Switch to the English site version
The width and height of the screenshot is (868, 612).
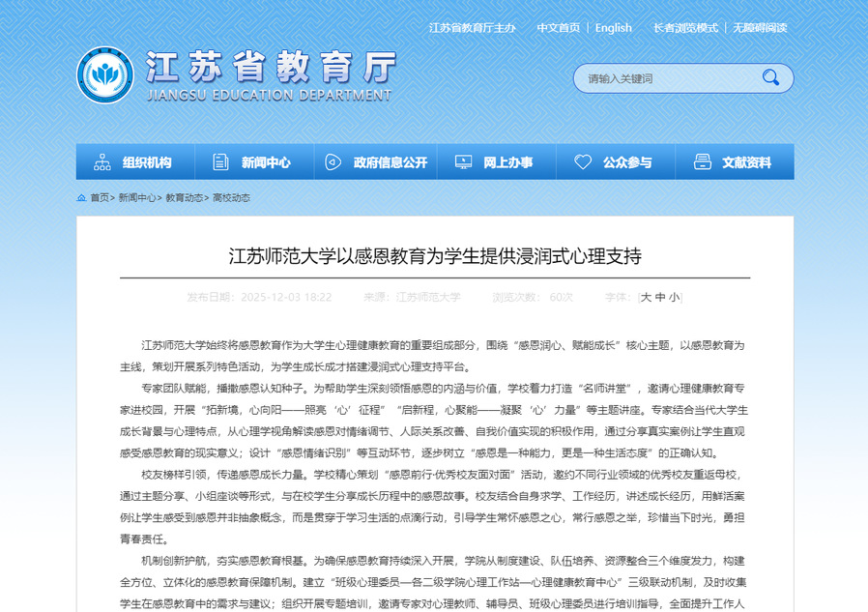pyautogui.click(x=613, y=28)
